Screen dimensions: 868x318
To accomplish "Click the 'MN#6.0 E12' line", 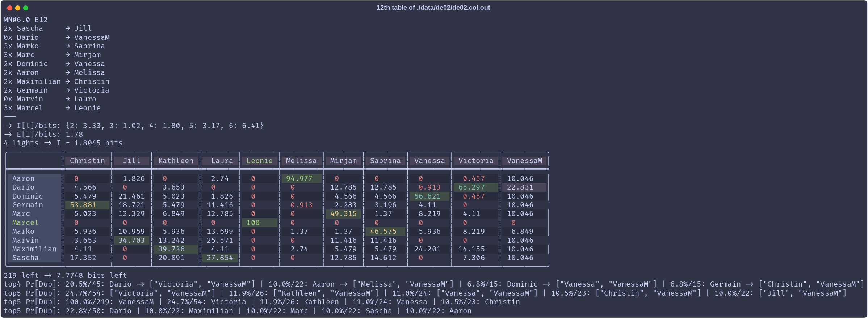I will (x=26, y=20).
